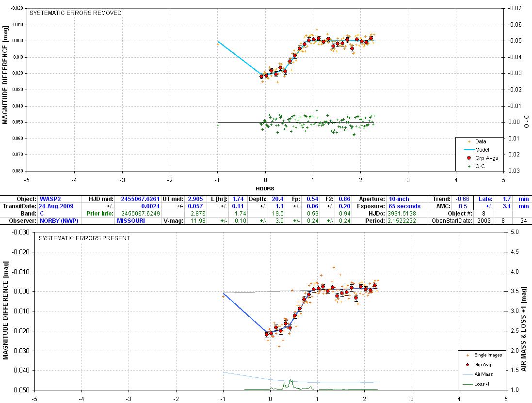This screenshot has width=532, height=403.
Task: Click the transit date 24-Aug-2009
Action: pos(56,206)
